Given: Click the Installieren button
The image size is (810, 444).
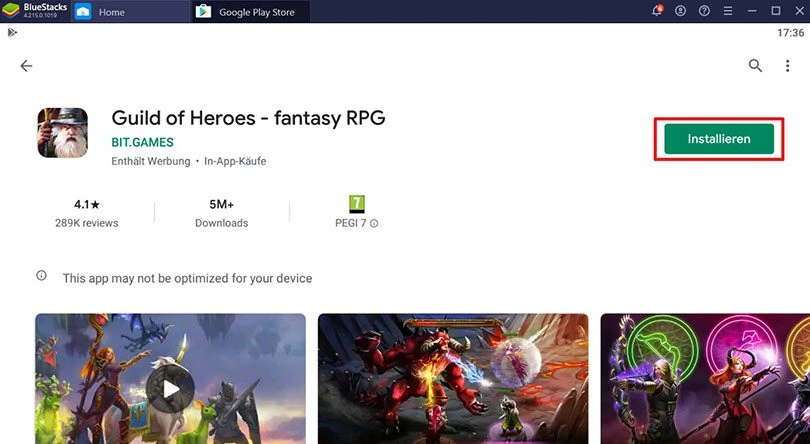Looking at the screenshot, I should (719, 139).
